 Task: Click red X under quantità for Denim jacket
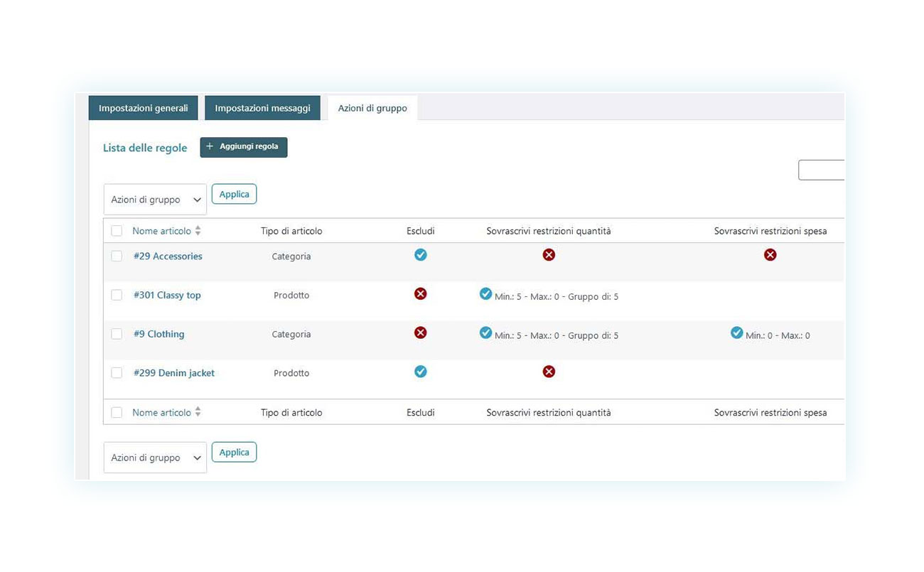[x=549, y=372]
